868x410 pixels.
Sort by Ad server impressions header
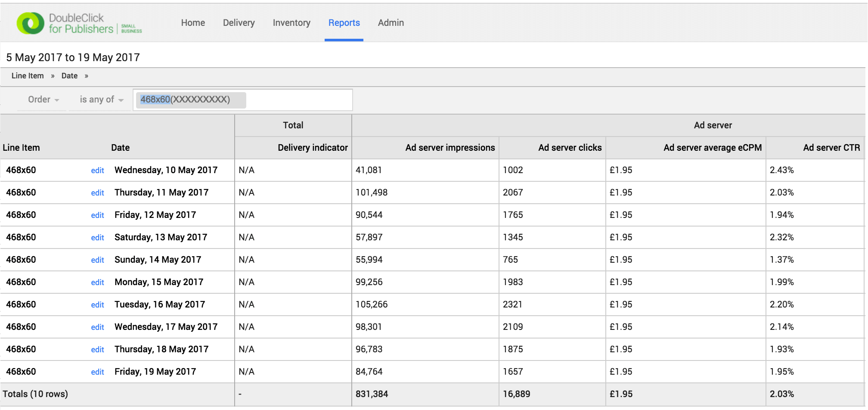(x=450, y=148)
